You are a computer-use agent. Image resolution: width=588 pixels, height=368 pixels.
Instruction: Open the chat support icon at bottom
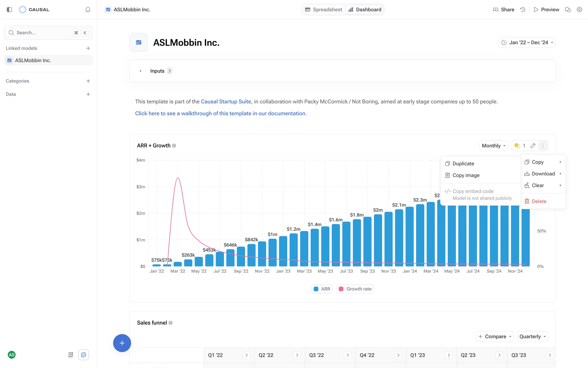(x=84, y=355)
